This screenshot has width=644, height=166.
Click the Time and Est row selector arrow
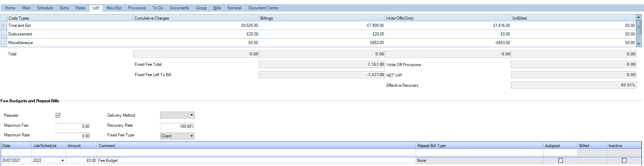point(4,25)
